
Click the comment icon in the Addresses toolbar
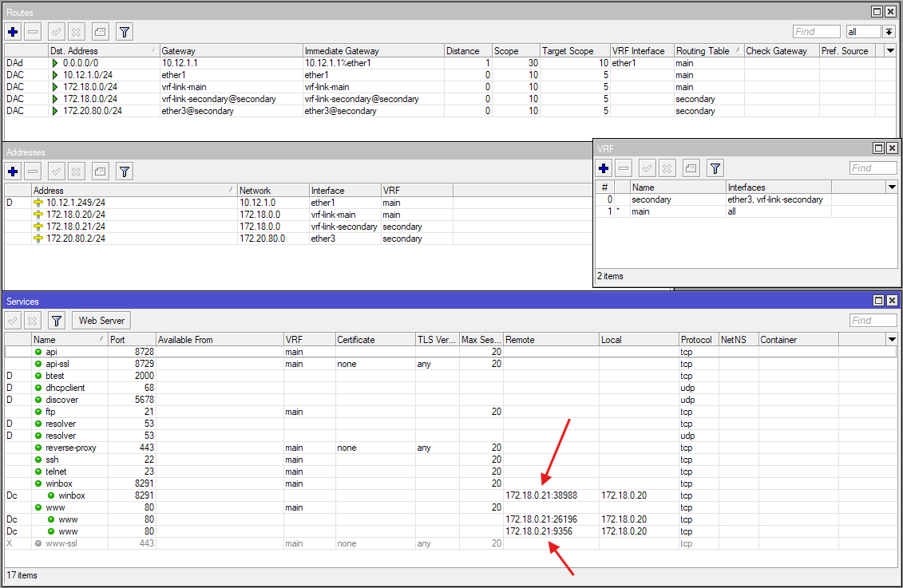[x=101, y=171]
